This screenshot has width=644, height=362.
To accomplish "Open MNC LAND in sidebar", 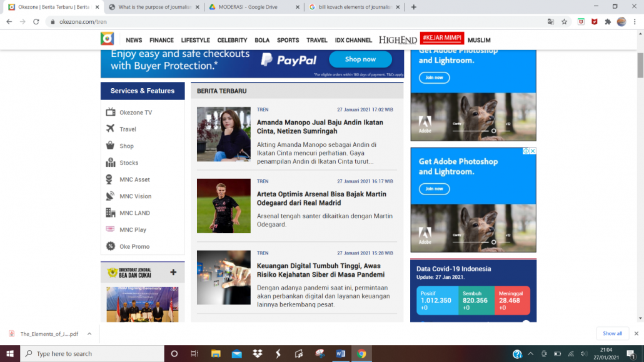I will [128, 213].
